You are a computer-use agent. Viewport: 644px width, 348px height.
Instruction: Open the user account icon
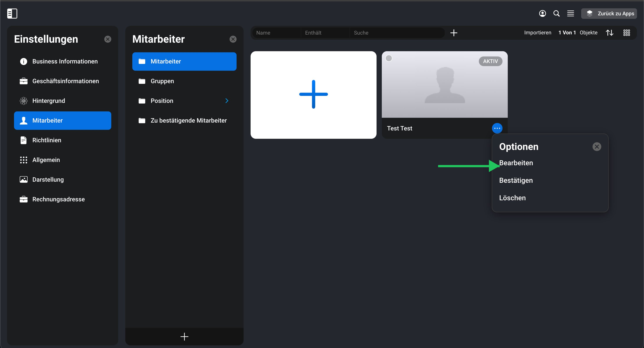[x=542, y=14]
